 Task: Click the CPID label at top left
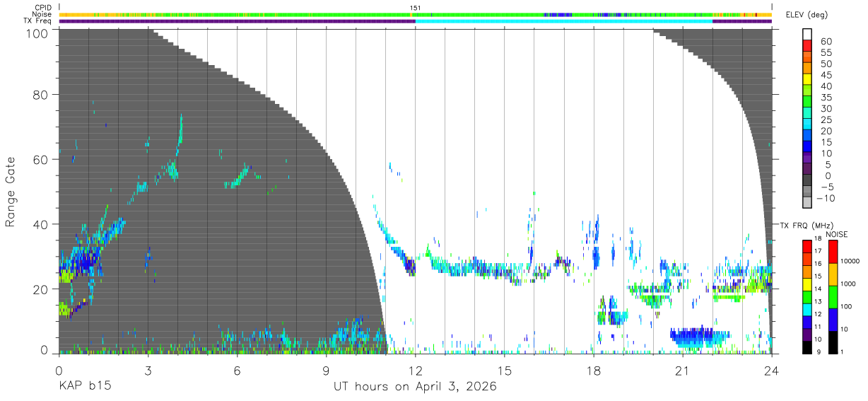point(43,8)
